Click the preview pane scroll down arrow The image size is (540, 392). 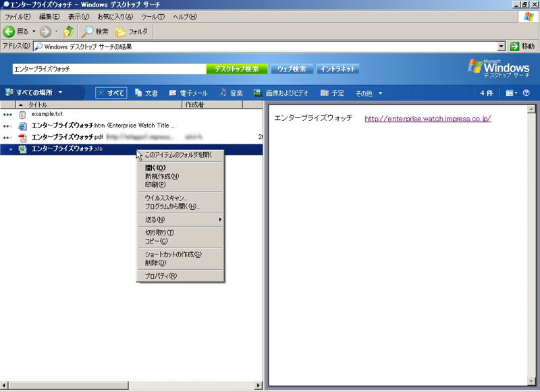(531, 381)
